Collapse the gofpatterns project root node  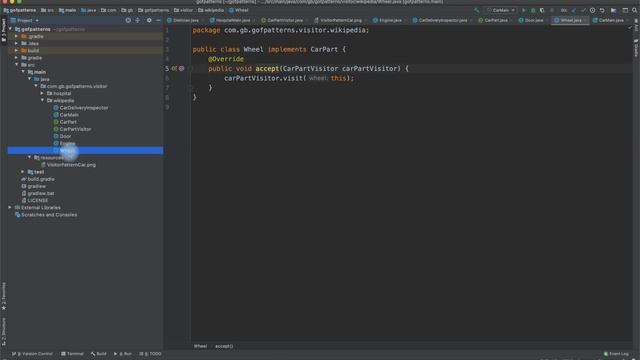10,29
